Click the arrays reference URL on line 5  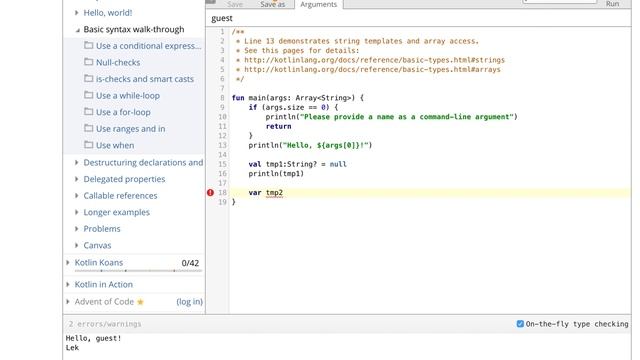tap(372, 69)
